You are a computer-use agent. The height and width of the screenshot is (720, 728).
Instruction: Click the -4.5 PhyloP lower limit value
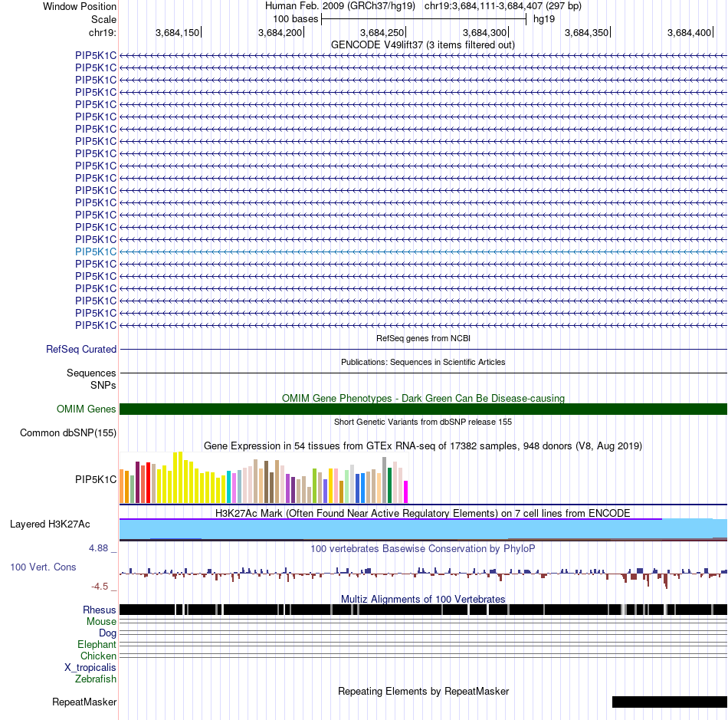pos(100,587)
